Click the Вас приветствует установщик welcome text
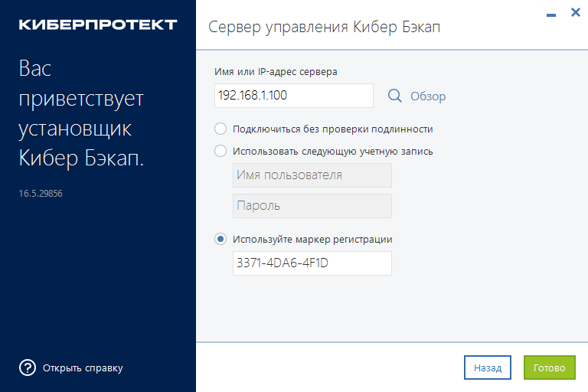588x392 pixels. [x=81, y=114]
